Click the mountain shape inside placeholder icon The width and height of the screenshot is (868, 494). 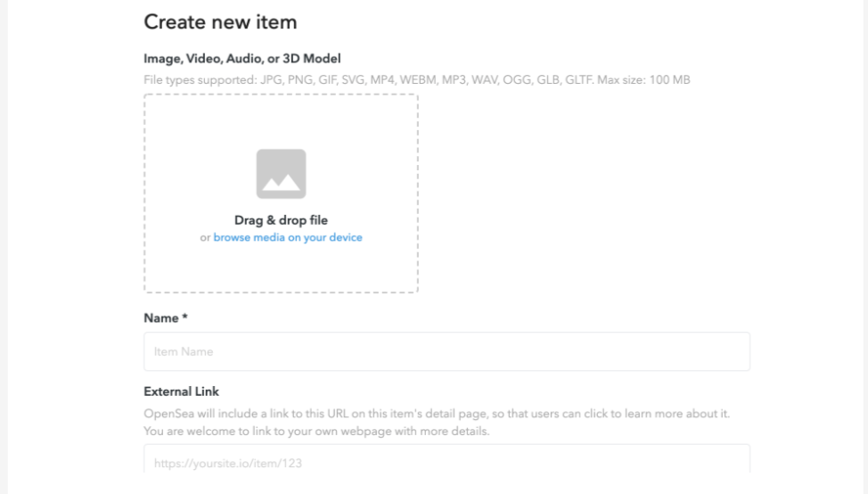coord(282,183)
